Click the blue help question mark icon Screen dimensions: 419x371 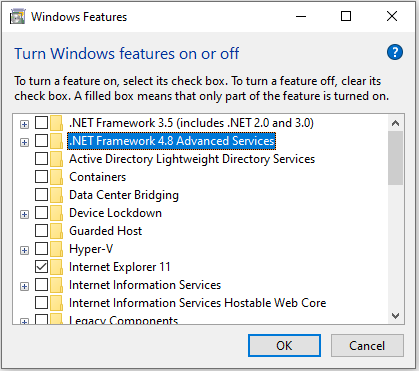pos(395,52)
